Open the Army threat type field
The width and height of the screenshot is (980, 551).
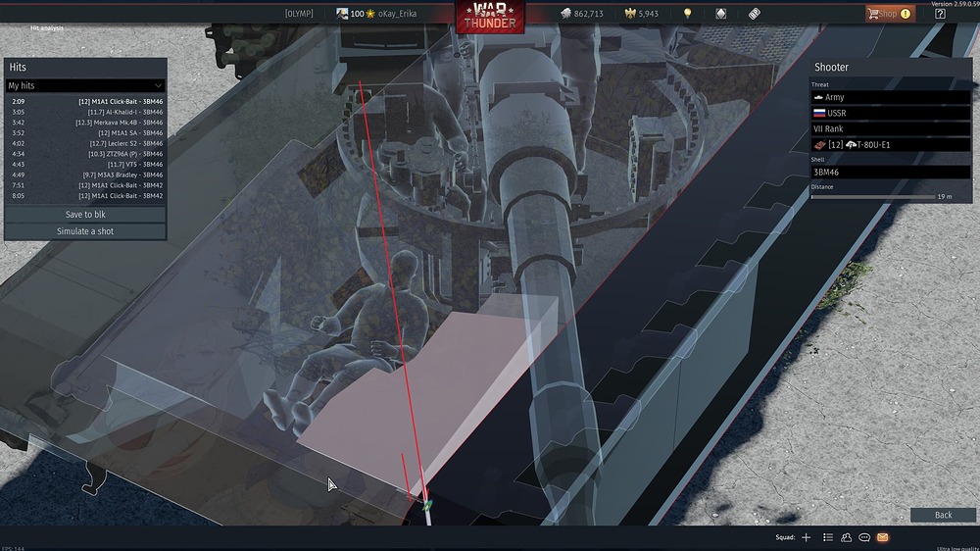click(891, 97)
